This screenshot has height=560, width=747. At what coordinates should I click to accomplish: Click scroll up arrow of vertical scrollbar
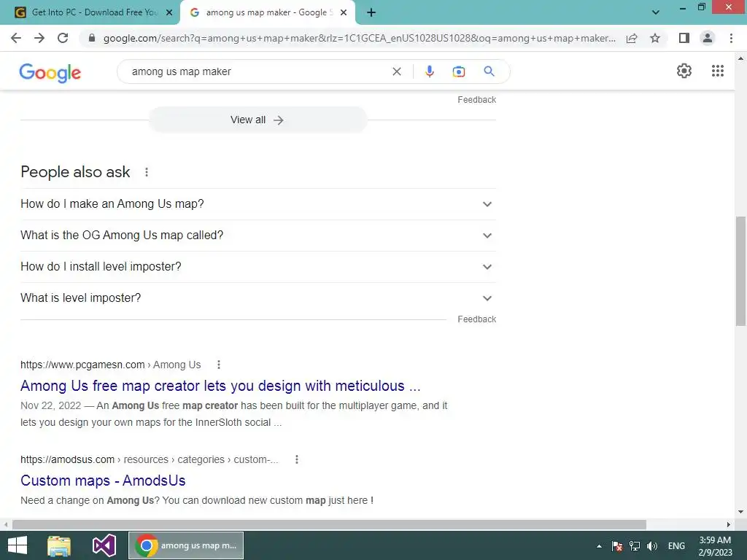click(x=740, y=58)
